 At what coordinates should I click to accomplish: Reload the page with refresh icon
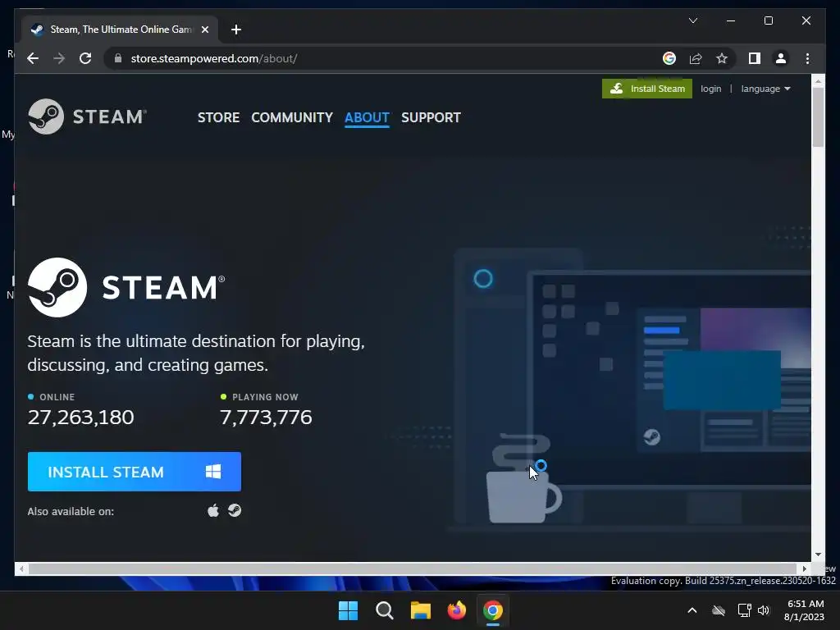tap(85, 58)
